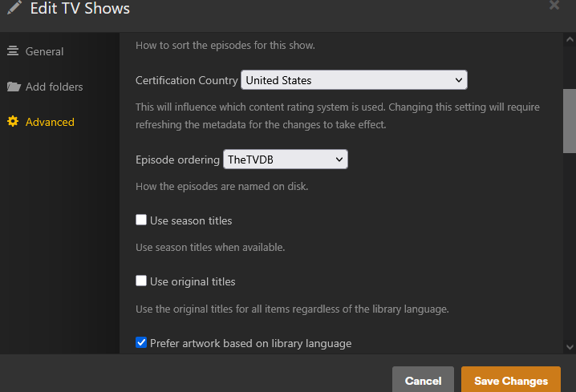Open the Add folders tab
Viewport: 576px width, 392px height.
pos(54,87)
